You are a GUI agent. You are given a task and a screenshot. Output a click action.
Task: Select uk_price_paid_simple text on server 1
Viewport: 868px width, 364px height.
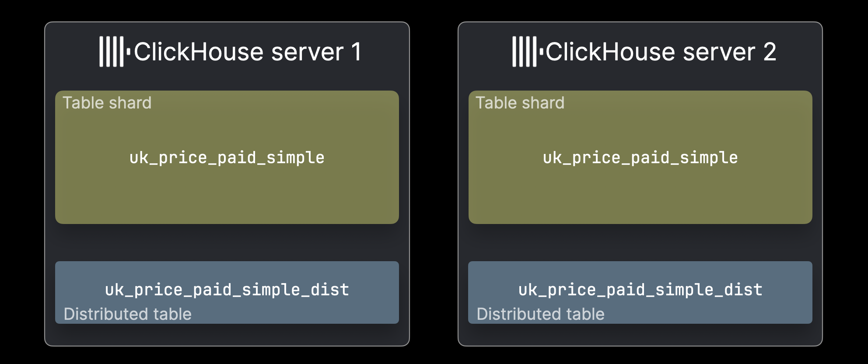coord(227,157)
